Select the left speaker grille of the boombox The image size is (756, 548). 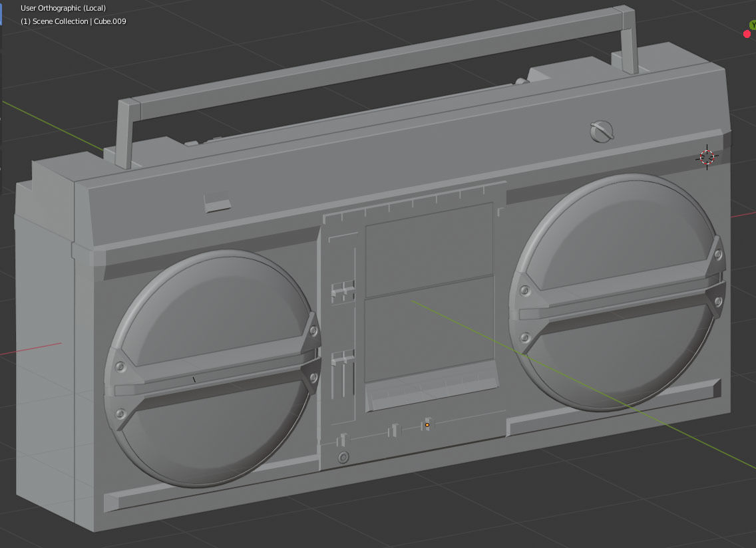click(212, 368)
